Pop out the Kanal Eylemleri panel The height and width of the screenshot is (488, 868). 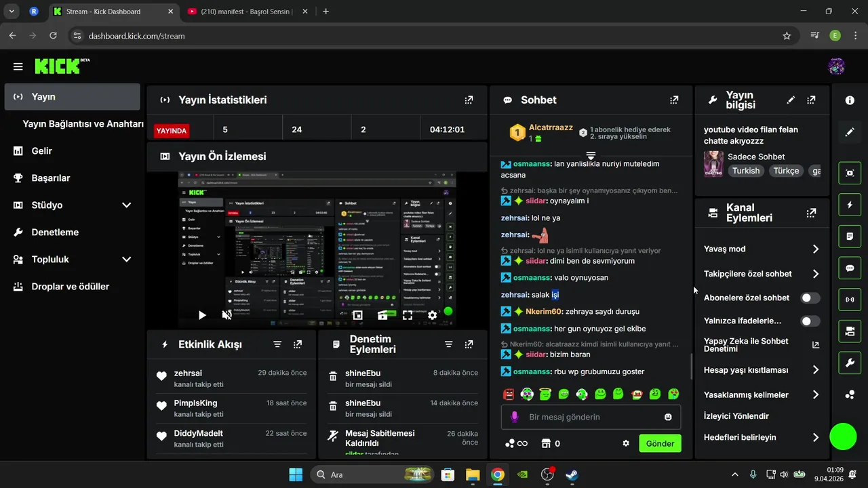[x=811, y=213]
